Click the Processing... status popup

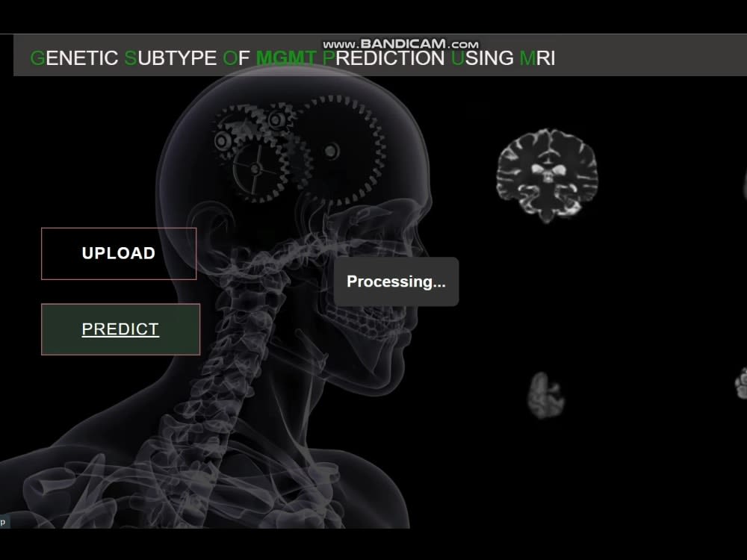tap(396, 281)
